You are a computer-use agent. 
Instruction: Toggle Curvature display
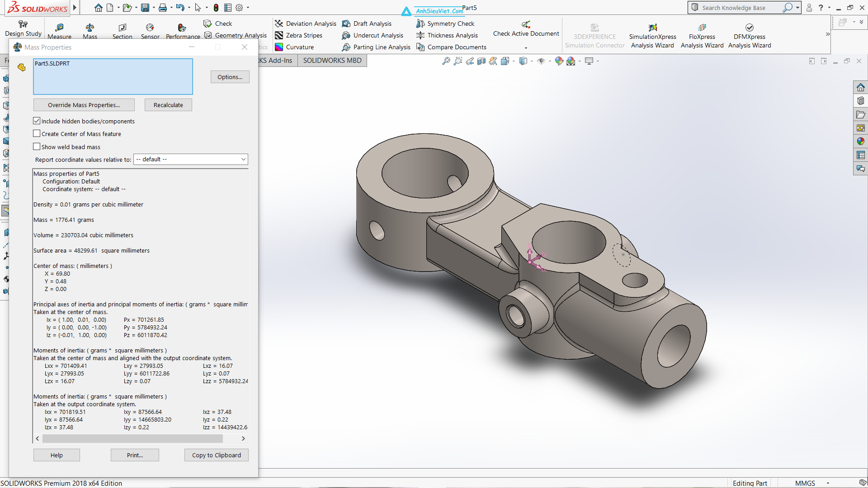294,47
